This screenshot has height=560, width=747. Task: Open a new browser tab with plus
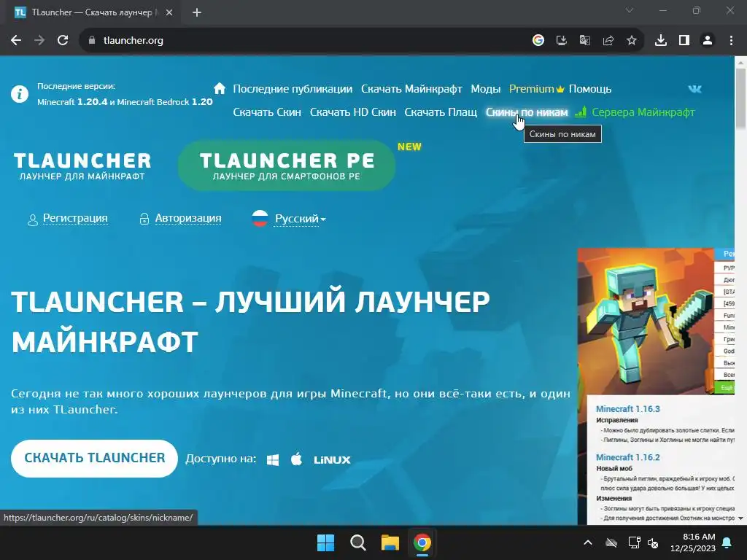(197, 13)
